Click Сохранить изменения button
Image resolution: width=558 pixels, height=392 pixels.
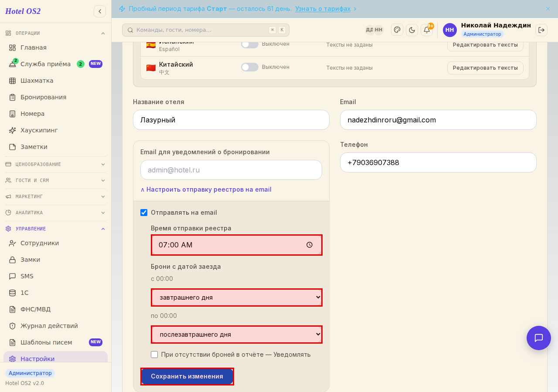click(187, 376)
